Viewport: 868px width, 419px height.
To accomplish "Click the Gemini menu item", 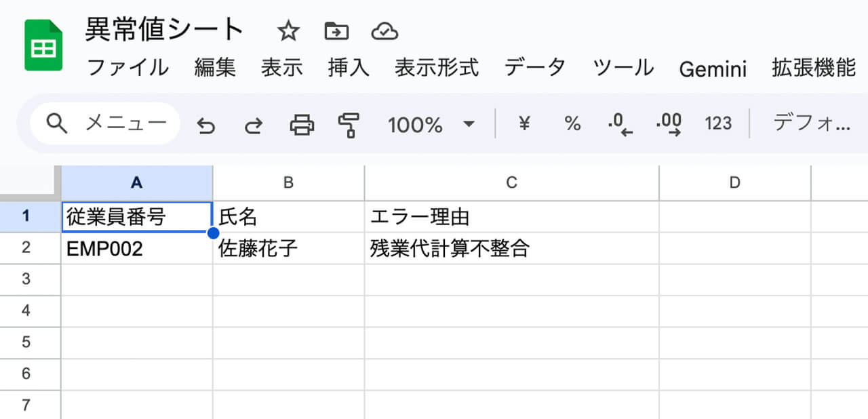I will (x=713, y=66).
